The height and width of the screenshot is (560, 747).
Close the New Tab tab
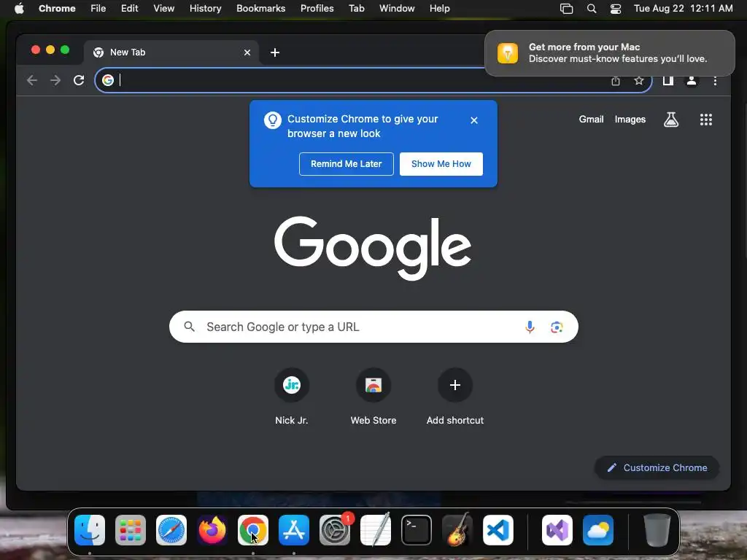[x=247, y=52]
